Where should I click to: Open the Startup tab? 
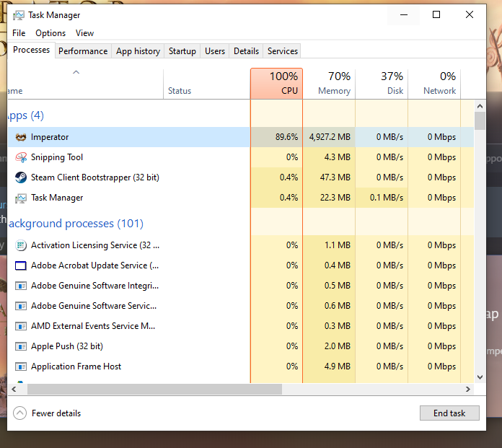[x=182, y=51]
